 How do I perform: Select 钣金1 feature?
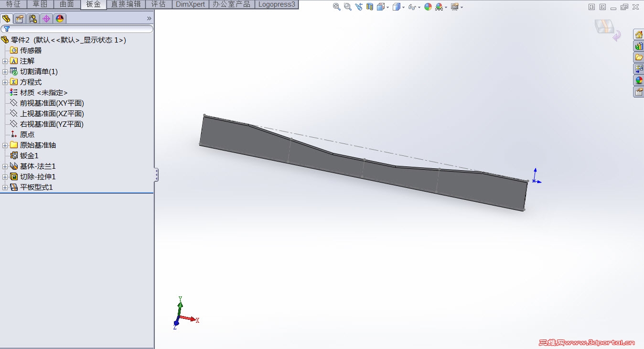29,156
